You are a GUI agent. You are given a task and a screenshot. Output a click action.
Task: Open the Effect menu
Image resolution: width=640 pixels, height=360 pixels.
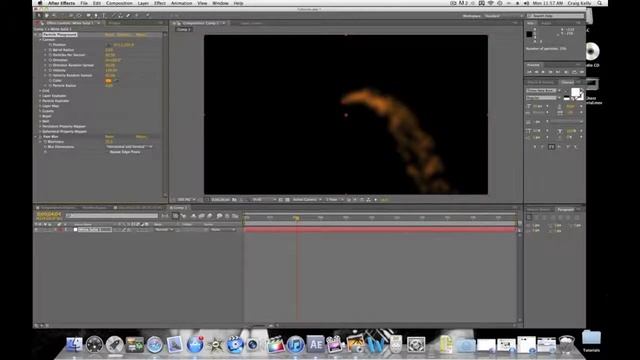pos(160,3)
